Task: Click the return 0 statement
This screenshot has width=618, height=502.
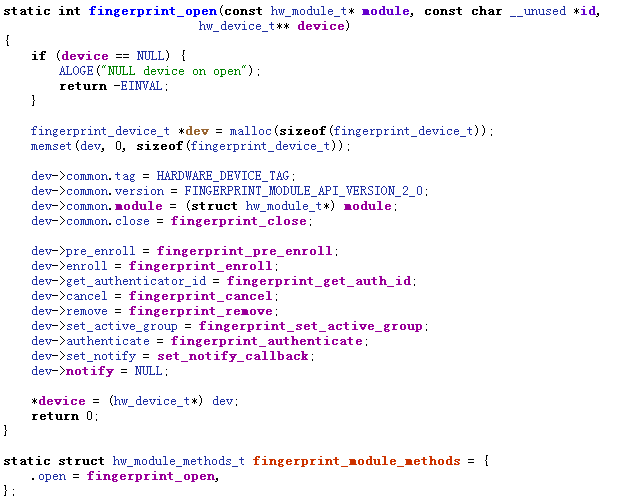Action: 65,416
